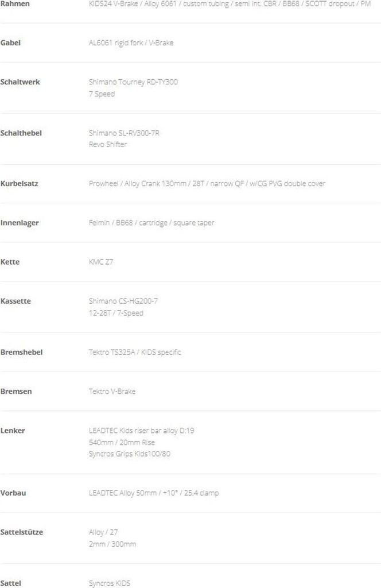
Task: Click the Shimano Tourney RD-TY300 text
Action: pyautogui.click(x=133, y=82)
